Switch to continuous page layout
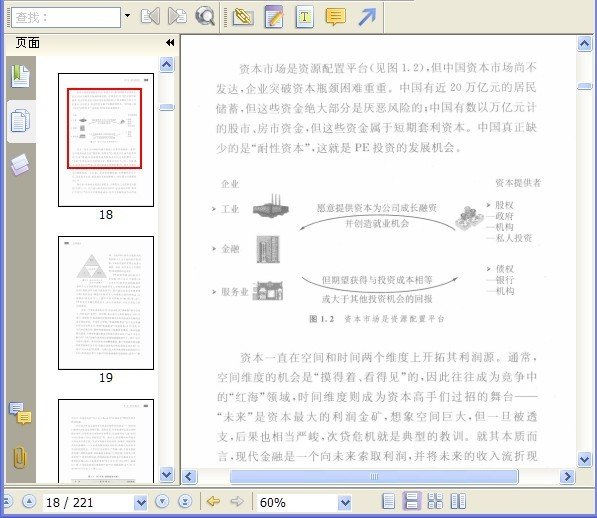Image resolution: width=597 pixels, height=518 pixels. tap(412, 501)
